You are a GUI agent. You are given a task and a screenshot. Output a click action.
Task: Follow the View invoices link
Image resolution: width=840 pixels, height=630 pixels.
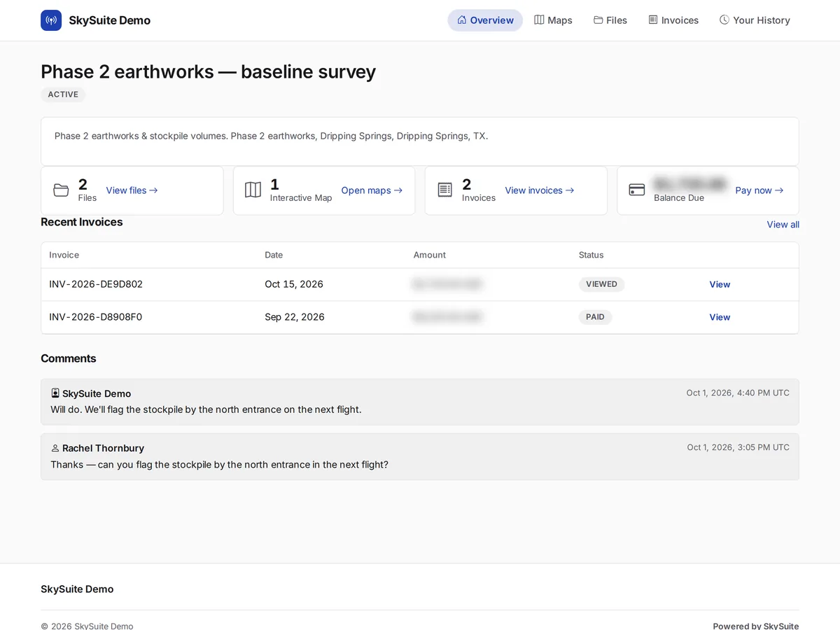(x=539, y=190)
